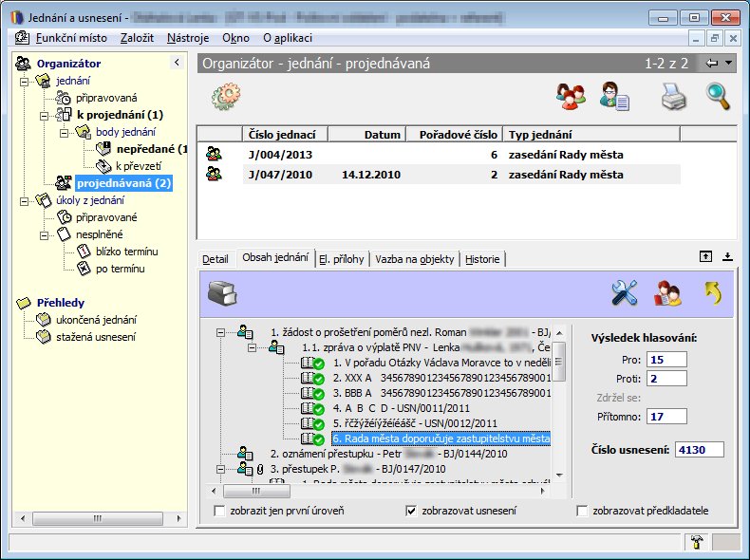Collapse '3. přestupek P.' node

click(220, 469)
